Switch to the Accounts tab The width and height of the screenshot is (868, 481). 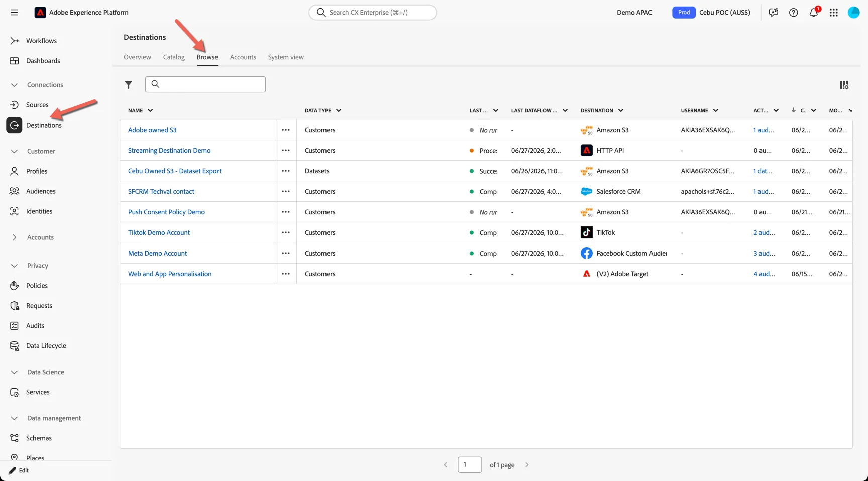point(243,57)
